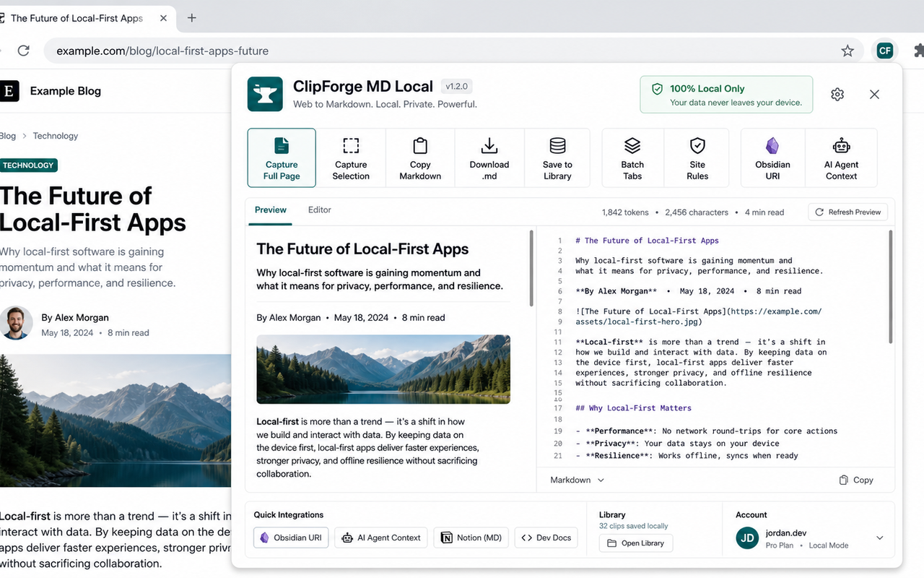Open Library button

(x=635, y=543)
